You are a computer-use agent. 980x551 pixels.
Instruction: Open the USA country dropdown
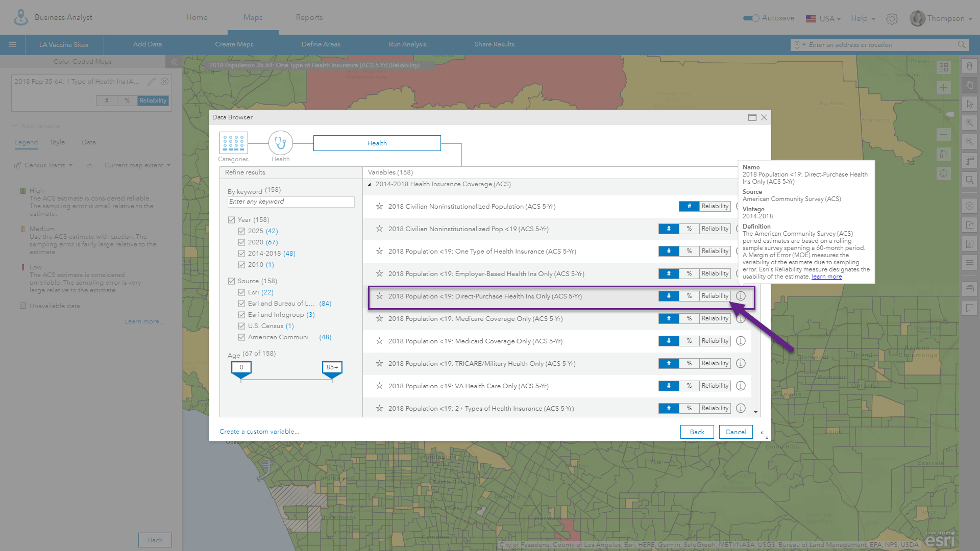click(x=823, y=19)
